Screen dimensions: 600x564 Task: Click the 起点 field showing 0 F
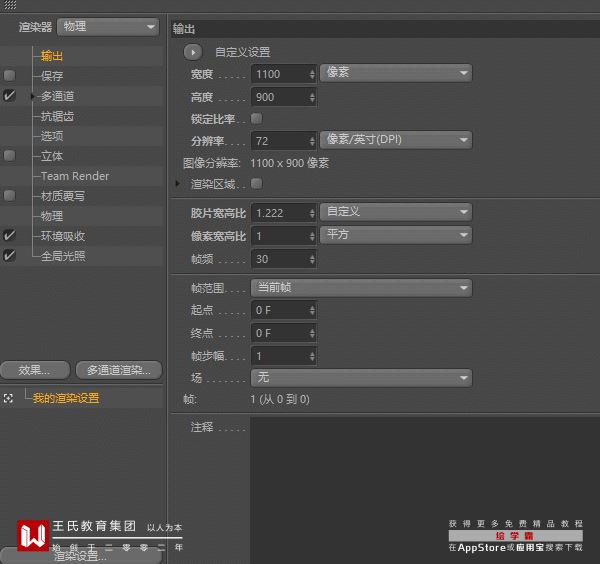click(x=284, y=310)
